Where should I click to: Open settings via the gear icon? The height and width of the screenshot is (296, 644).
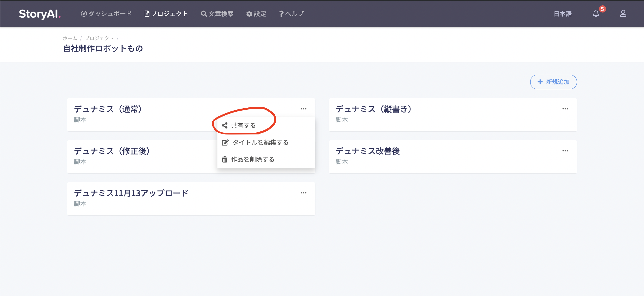(x=249, y=14)
